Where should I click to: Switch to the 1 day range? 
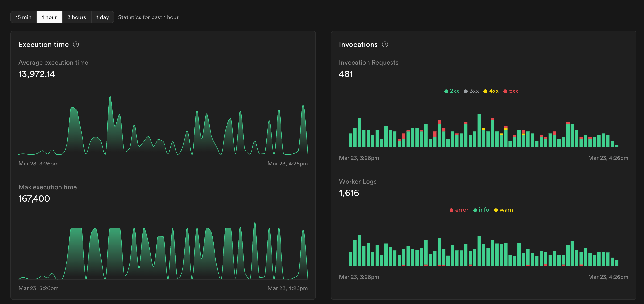click(x=103, y=17)
